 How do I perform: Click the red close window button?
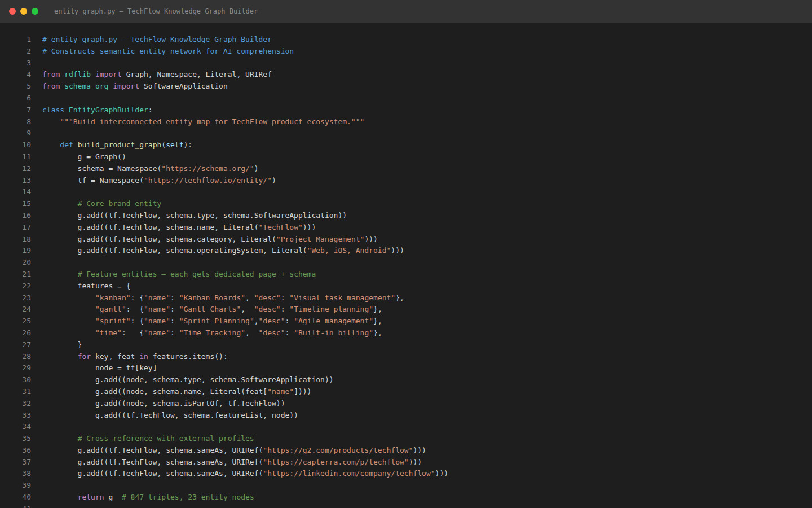tap(12, 11)
